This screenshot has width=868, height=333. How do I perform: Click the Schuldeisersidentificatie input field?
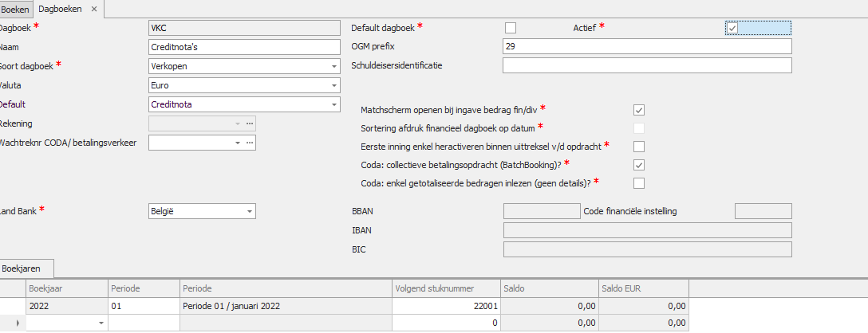coord(647,65)
